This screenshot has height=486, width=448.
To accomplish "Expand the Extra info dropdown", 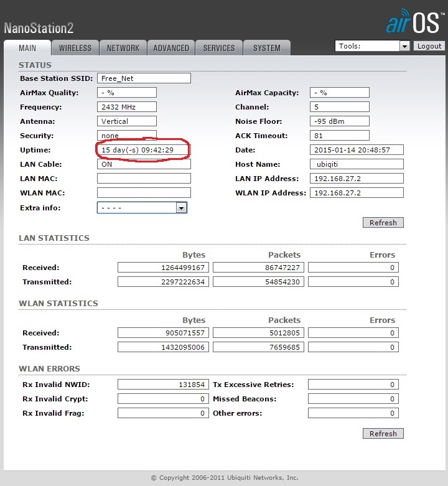I will coord(142,208).
